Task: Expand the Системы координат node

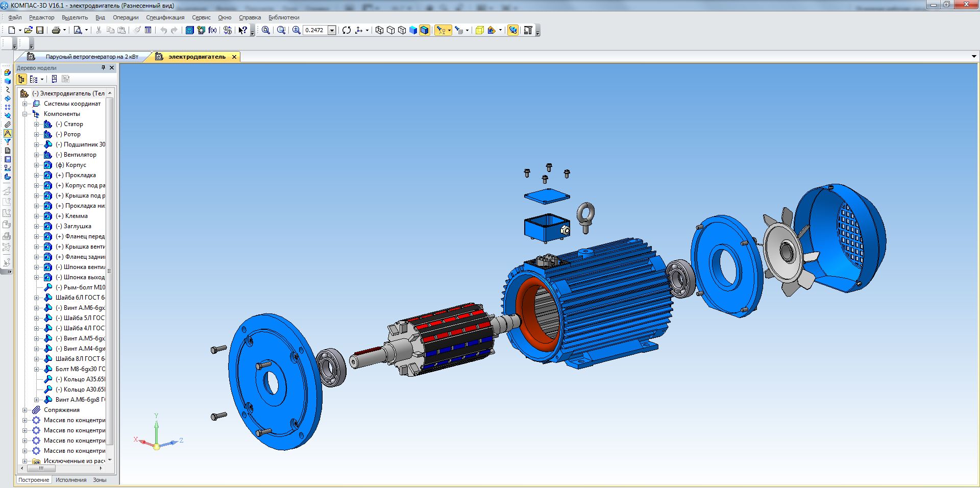Action: point(24,104)
